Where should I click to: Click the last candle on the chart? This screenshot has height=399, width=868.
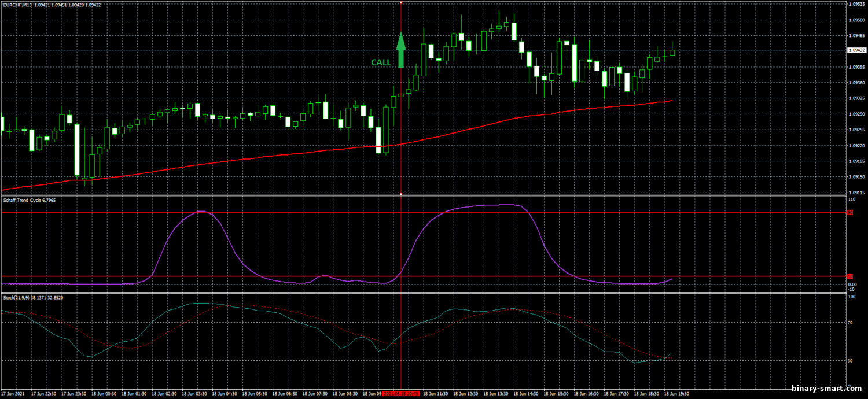[x=672, y=52]
